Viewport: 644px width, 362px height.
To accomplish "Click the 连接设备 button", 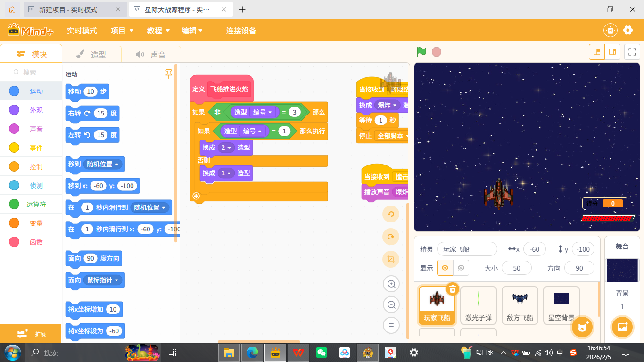I will point(240,30).
